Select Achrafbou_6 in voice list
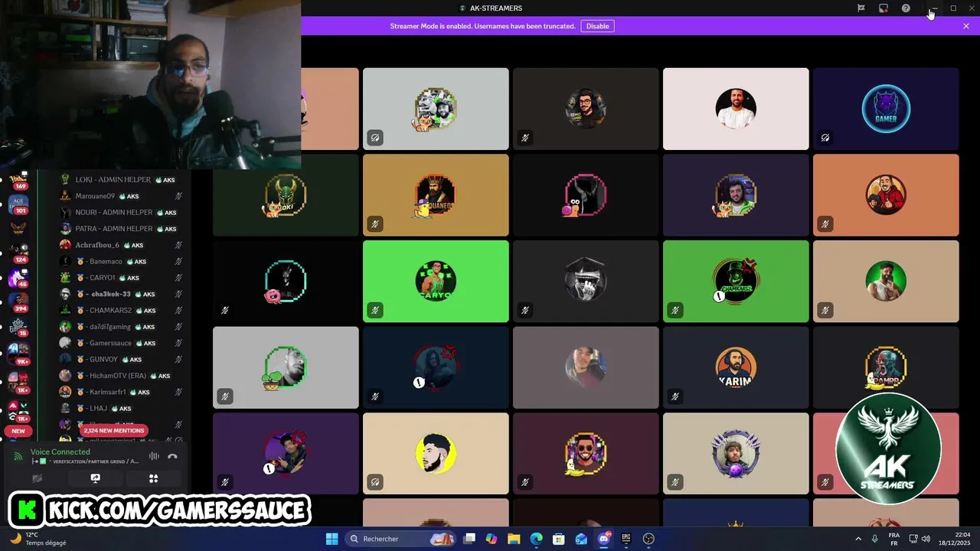The height and width of the screenshot is (551, 980). [x=121, y=245]
